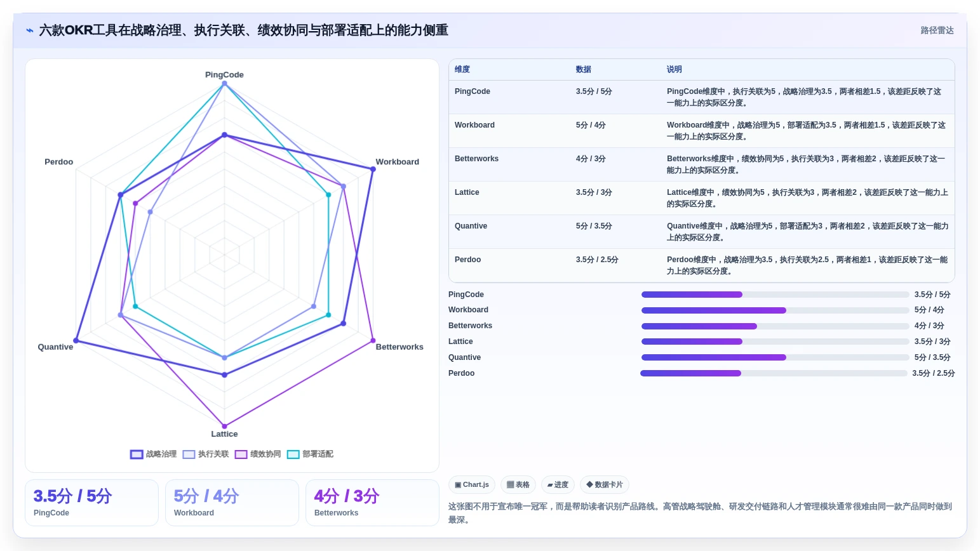Image resolution: width=980 pixels, height=551 pixels.
Task: Click the chart title heading
Action: click(x=244, y=30)
